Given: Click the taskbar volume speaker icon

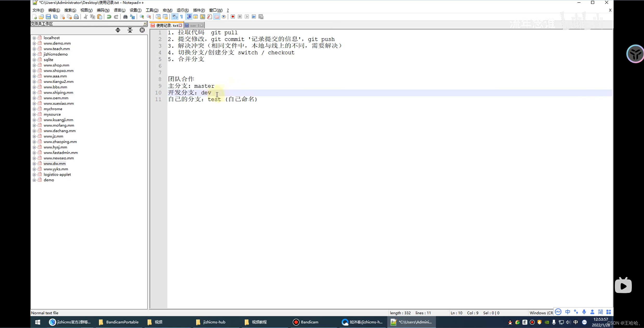Looking at the screenshot, I should 568,322.
